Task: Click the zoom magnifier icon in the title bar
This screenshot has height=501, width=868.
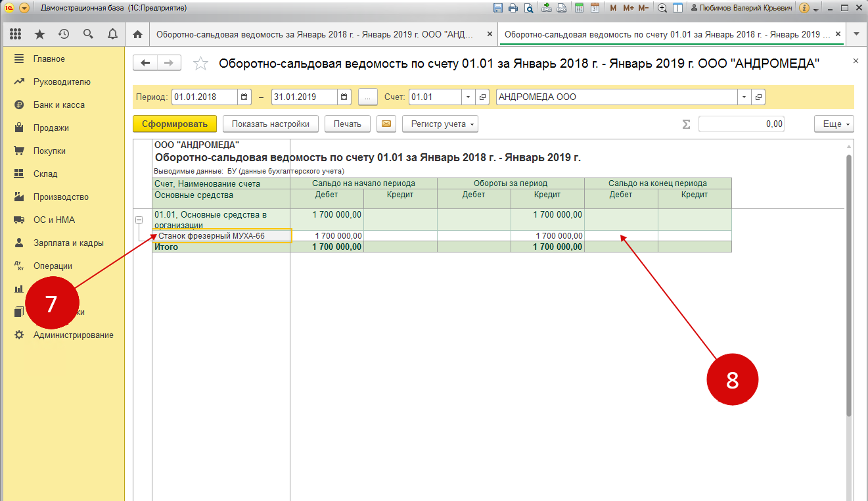Action: click(x=662, y=9)
